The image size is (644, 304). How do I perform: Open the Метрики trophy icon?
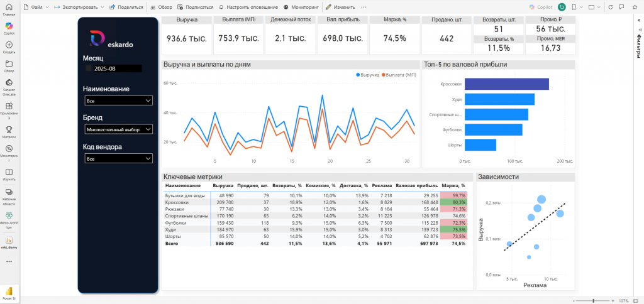[9, 130]
